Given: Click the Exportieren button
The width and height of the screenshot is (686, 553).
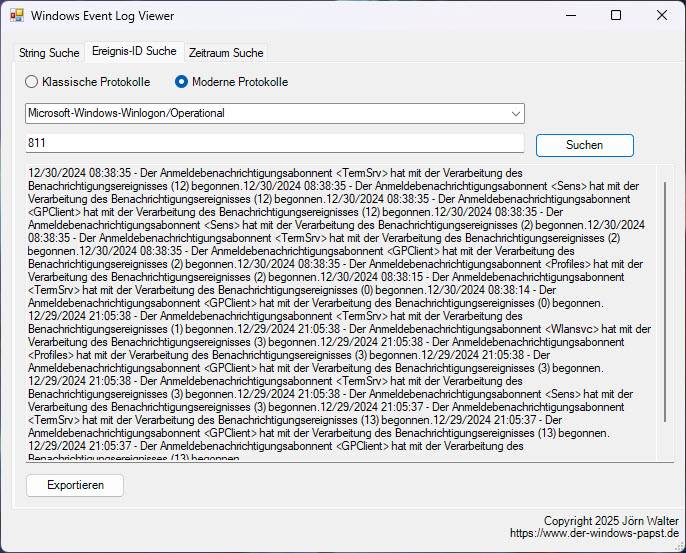Looking at the screenshot, I should click(75, 485).
